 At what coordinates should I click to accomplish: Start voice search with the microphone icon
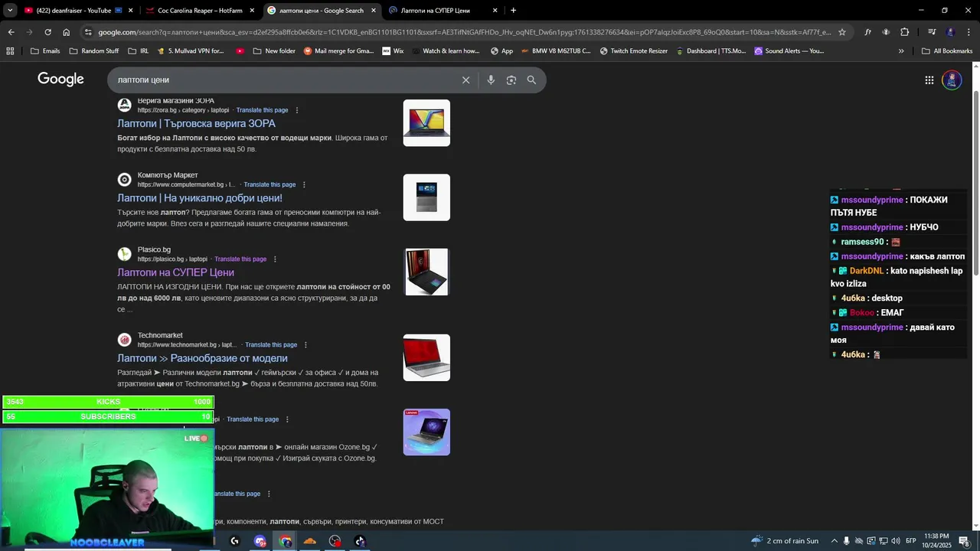[x=491, y=80]
